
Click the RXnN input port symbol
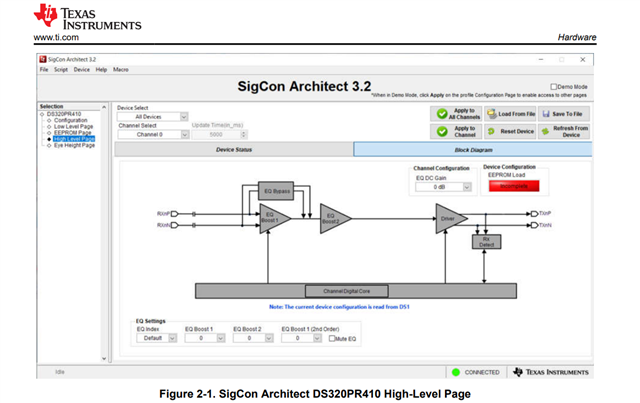pos(175,225)
